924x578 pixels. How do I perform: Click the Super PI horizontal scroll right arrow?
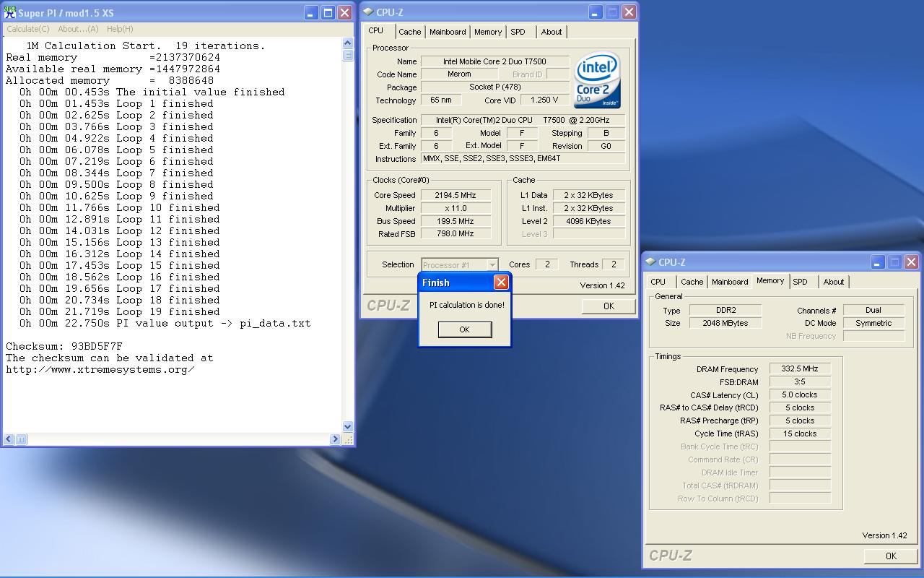[335, 439]
